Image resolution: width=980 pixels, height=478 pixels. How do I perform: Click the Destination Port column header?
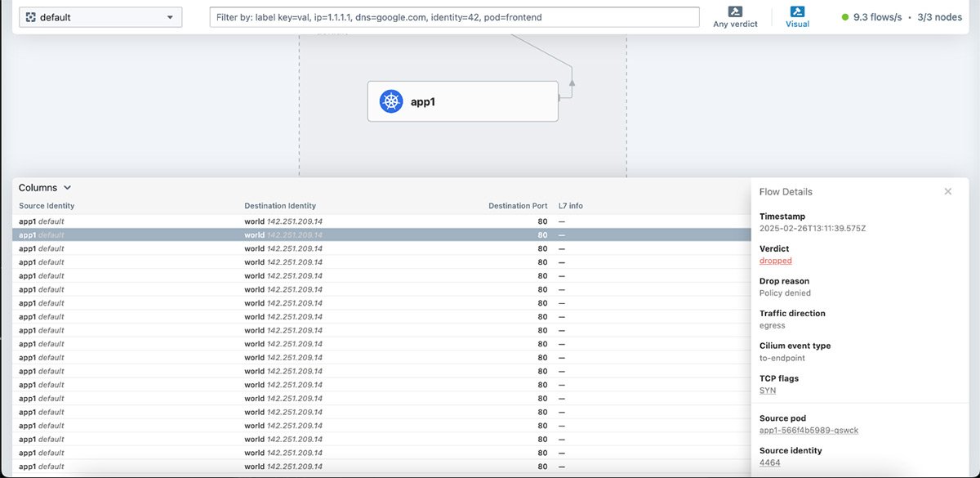(x=518, y=206)
